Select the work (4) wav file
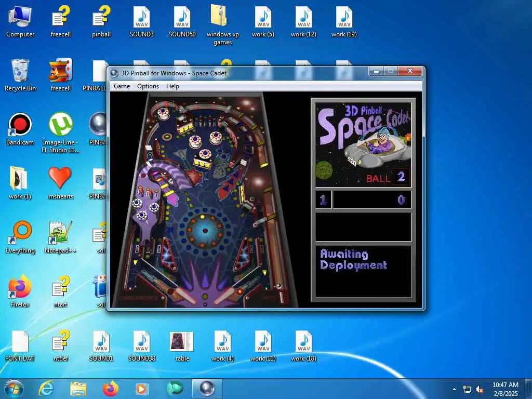Image resolution: width=532 pixels, height=399 pixels. click(222, 345)
